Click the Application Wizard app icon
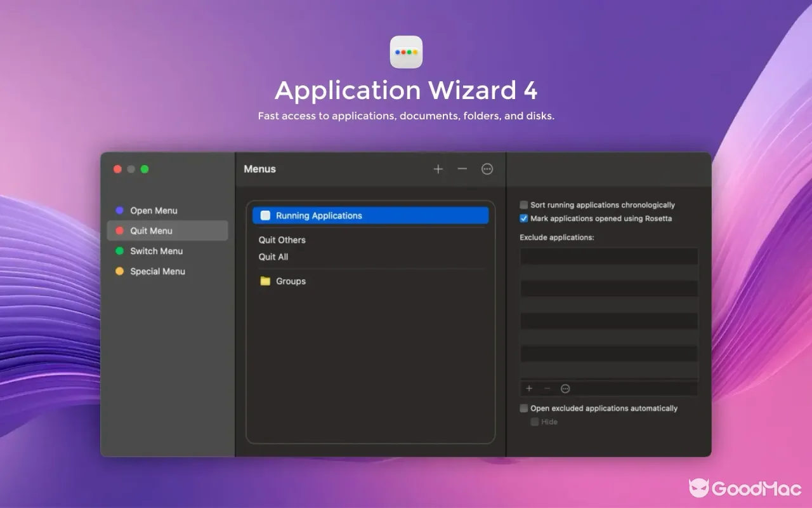The height and width of the screenshot is (508, 812). point(406,52)
